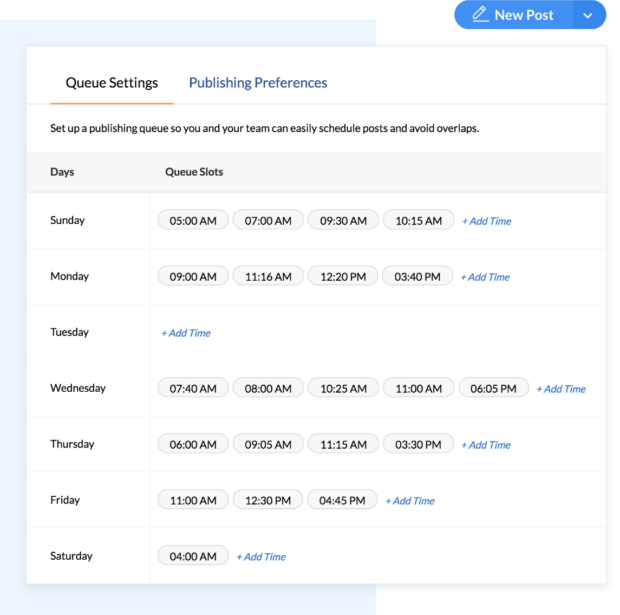Choose Sunday's 09:30 AM slot

click(343, 221)
